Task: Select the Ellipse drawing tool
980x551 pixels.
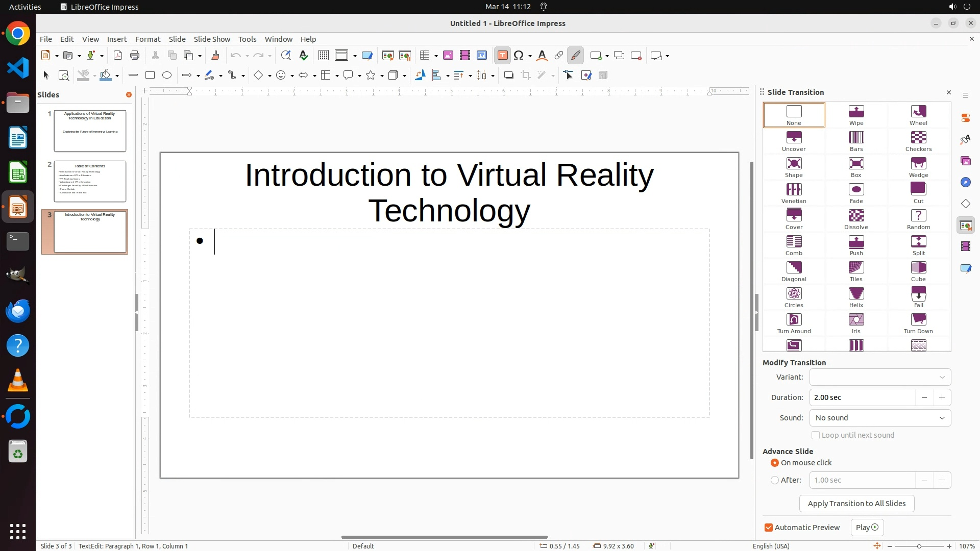Action: click(x=167, y=76)
